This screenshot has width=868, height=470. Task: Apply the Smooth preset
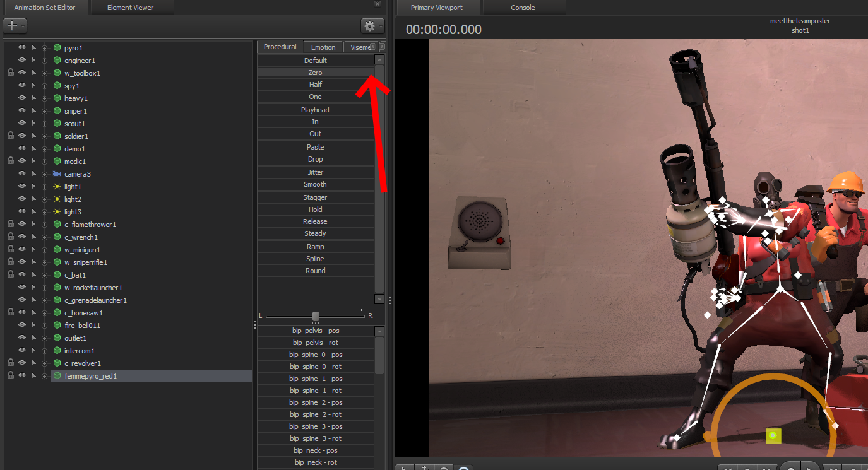[316, 184]
